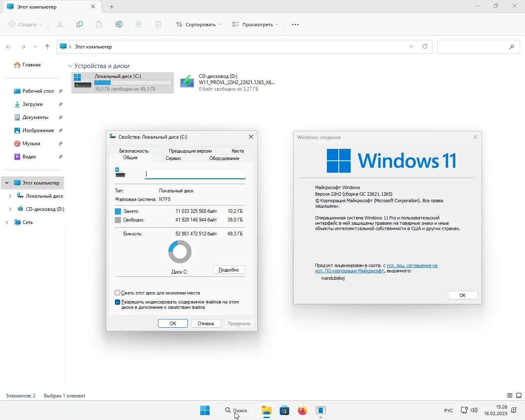The width and height of the screenshot is (525, 420).
Task: Click the Copy icon in toolbar
Action: pyautogui.click(x=80, y=24)
